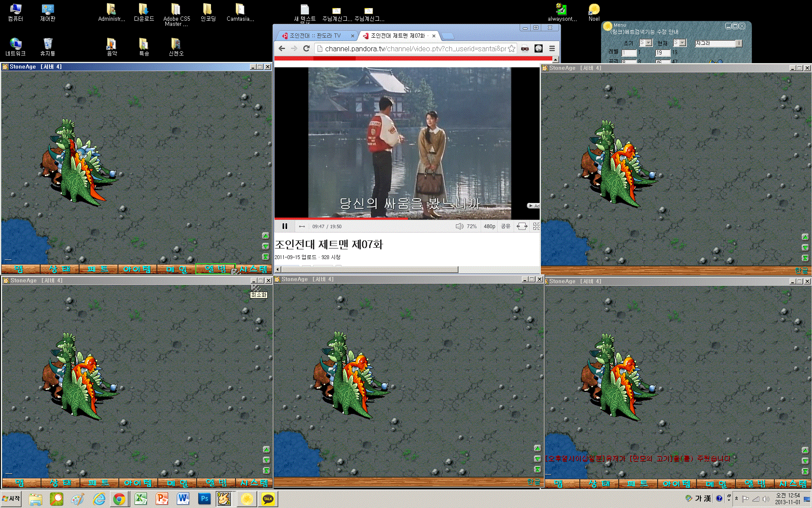Toggle the 가 Korean IME mode
The height and width of the screenshot is (508, 812).
click(x=698, y=499)
